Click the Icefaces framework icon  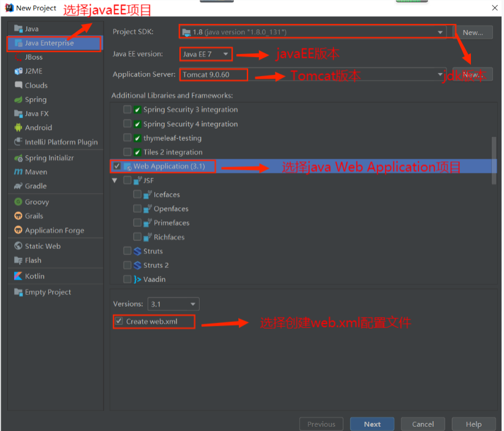[x=148, y=194]
